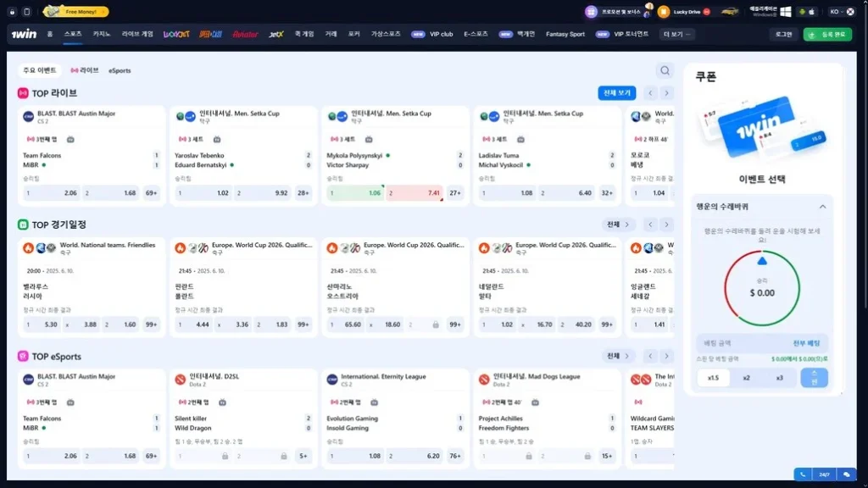Switch to the eSports tab
Image resolution: width=868 pixels, height=488 pixels.
(x=120, y=70)
